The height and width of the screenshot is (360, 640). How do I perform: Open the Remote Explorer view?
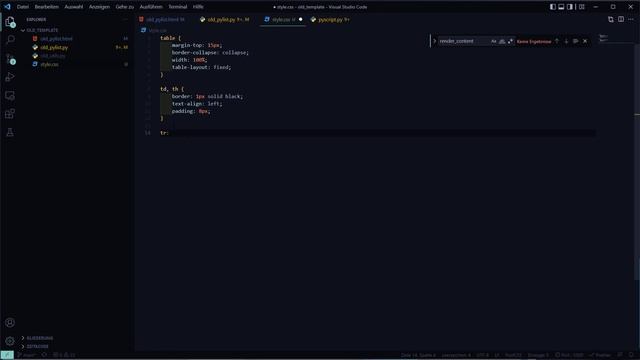[10, 96]
